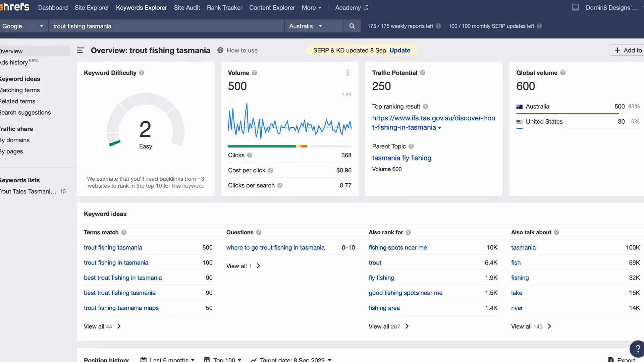Click the clicks distribution bar
Viewport: 644px width, 362px height.
pyautogui.click(x=290, y=146)
